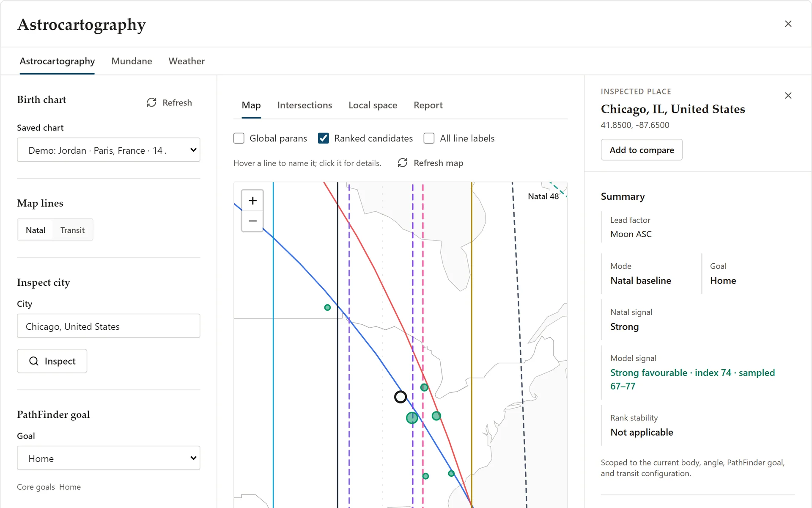Click the Strong favourable model signal text
The image size is (812, 508).
692,379
